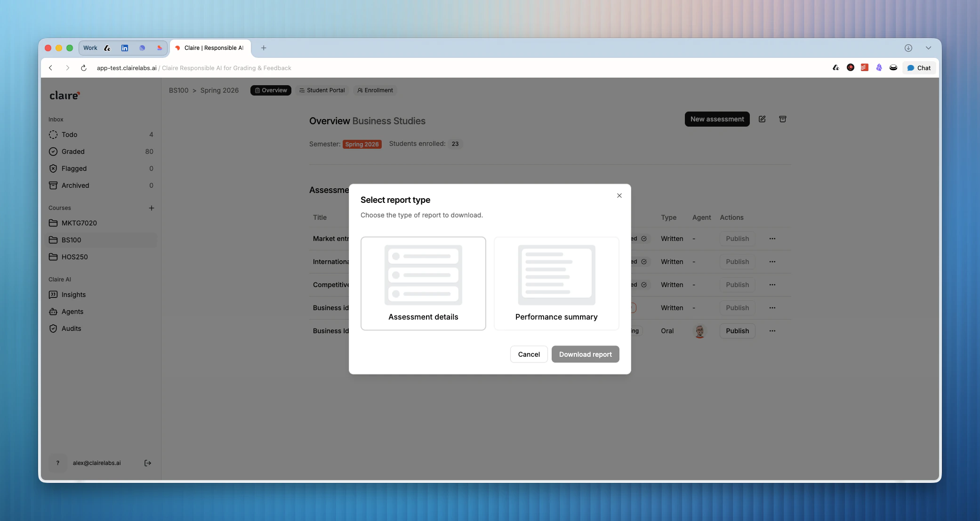Open the help question mark button
The image size is (980, 521).
[58, 463]
